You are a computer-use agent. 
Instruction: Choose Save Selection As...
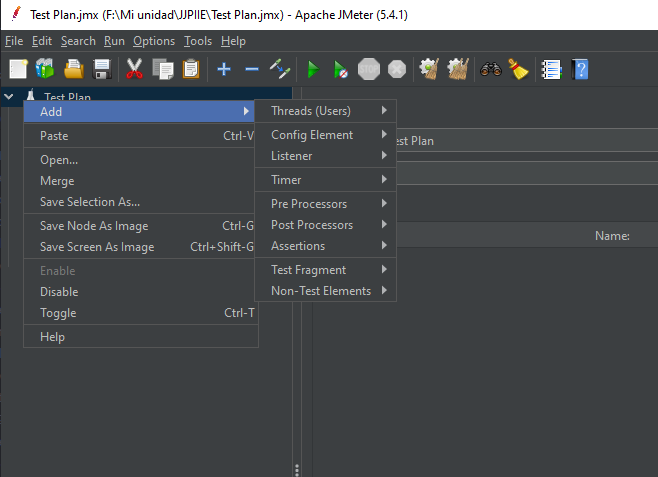pos(139,202)
